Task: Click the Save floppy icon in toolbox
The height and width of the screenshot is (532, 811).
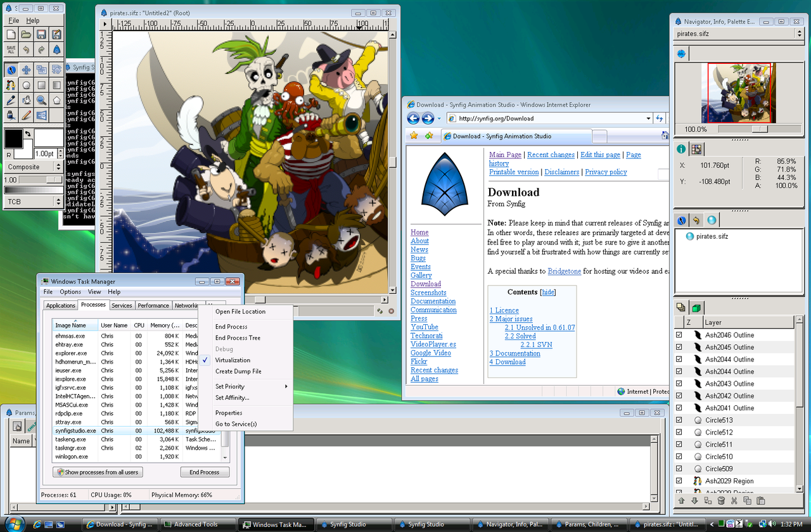Action: pos(41,34)
